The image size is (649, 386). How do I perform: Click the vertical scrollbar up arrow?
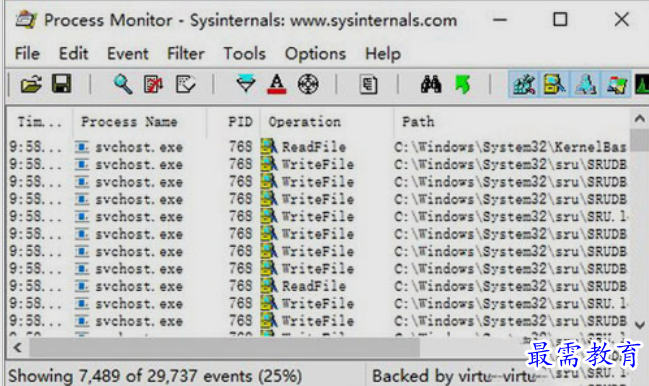point(639,119)
